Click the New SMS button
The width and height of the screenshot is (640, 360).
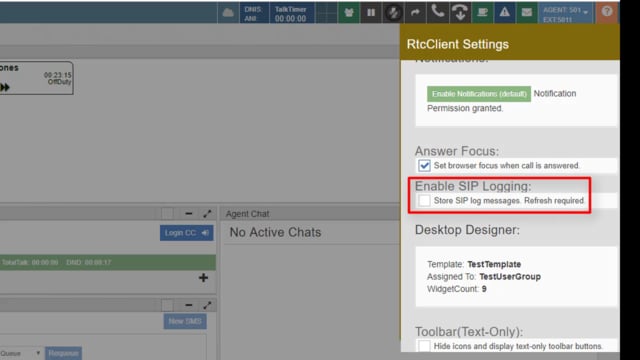185,321
